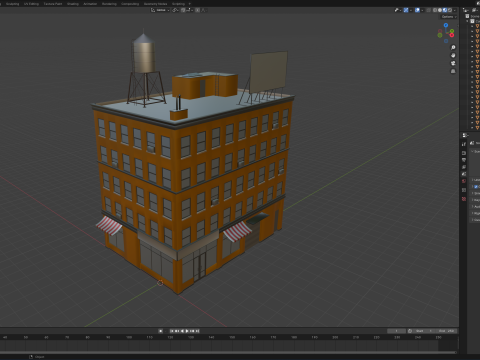
Task: Toggle auto keying record button
Action: [x=161, y=331]
